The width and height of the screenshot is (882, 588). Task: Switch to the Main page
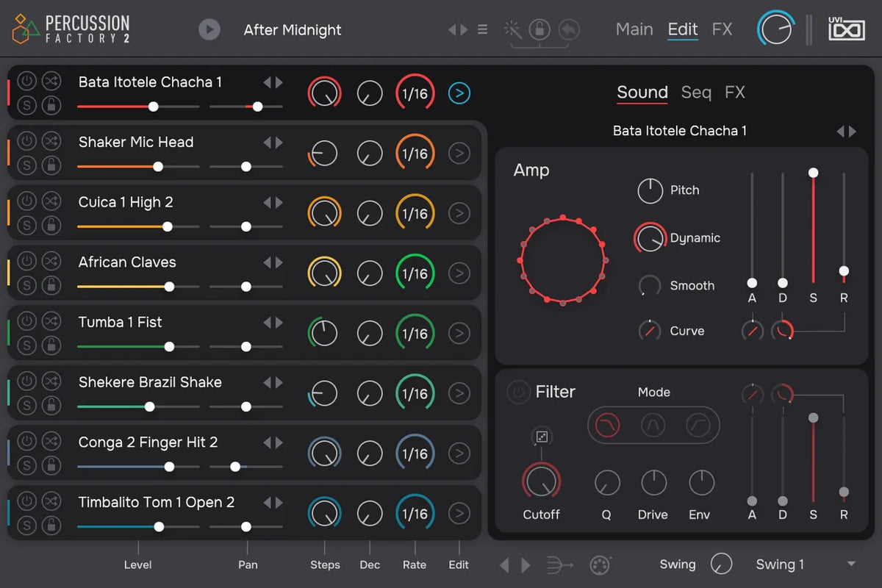[x=634, y=29]
